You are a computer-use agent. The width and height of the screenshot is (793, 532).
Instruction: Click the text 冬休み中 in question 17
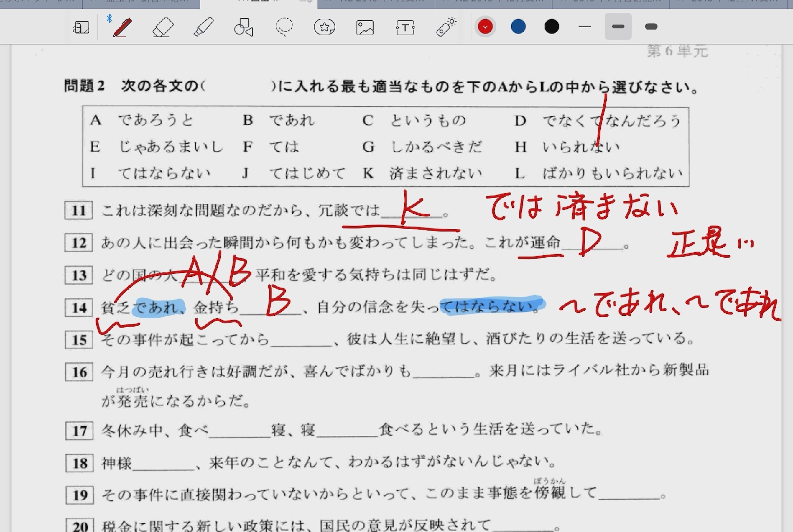point(131,431)
